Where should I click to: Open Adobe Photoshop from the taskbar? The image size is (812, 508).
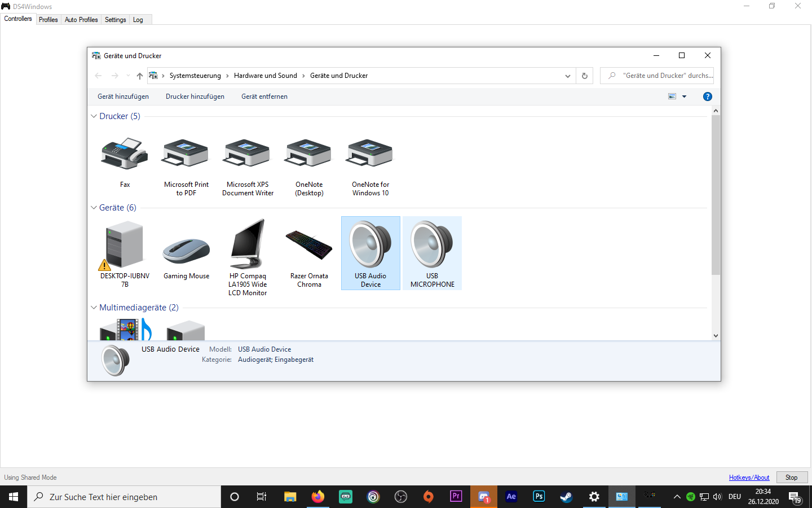tap(539, 497)
